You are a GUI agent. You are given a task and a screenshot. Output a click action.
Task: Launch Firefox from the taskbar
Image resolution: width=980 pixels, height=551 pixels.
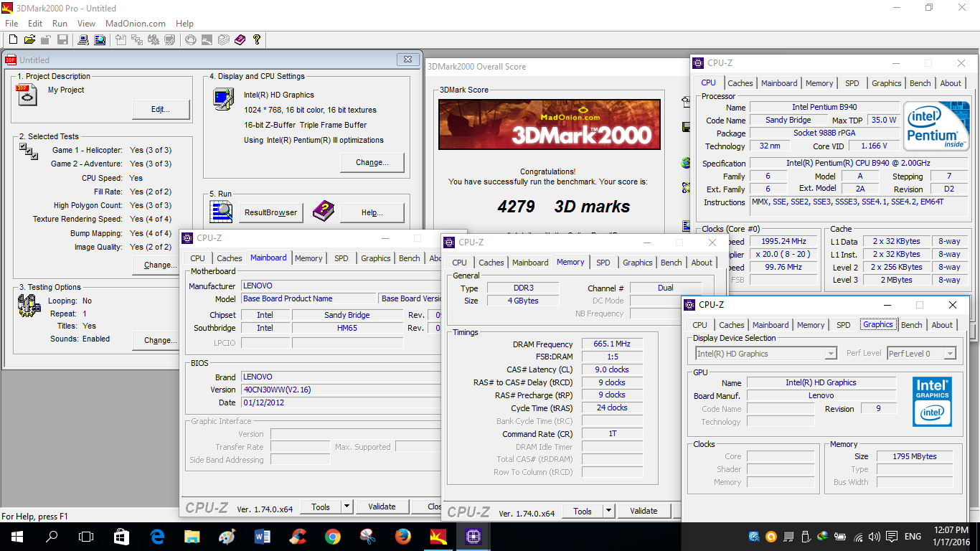[x=402, y=536]
